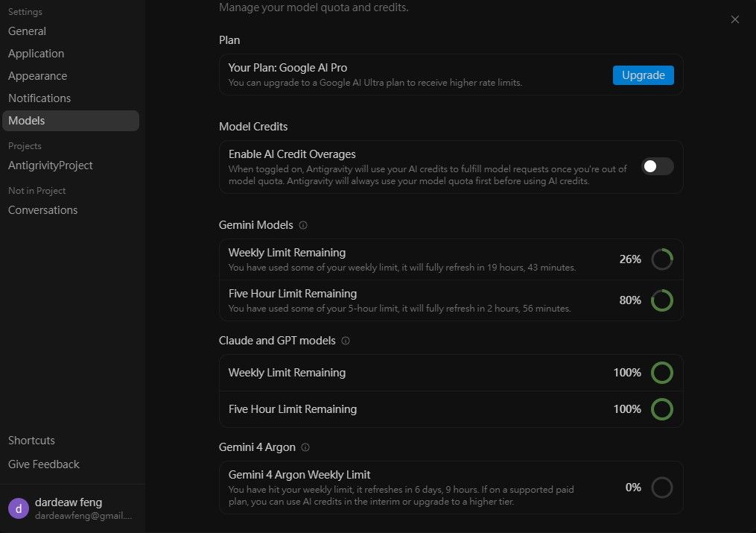The height and width of the screenshot is (533, 756).
Task: Click the 'Gemini Models' section heading
Action: (256, 225)
